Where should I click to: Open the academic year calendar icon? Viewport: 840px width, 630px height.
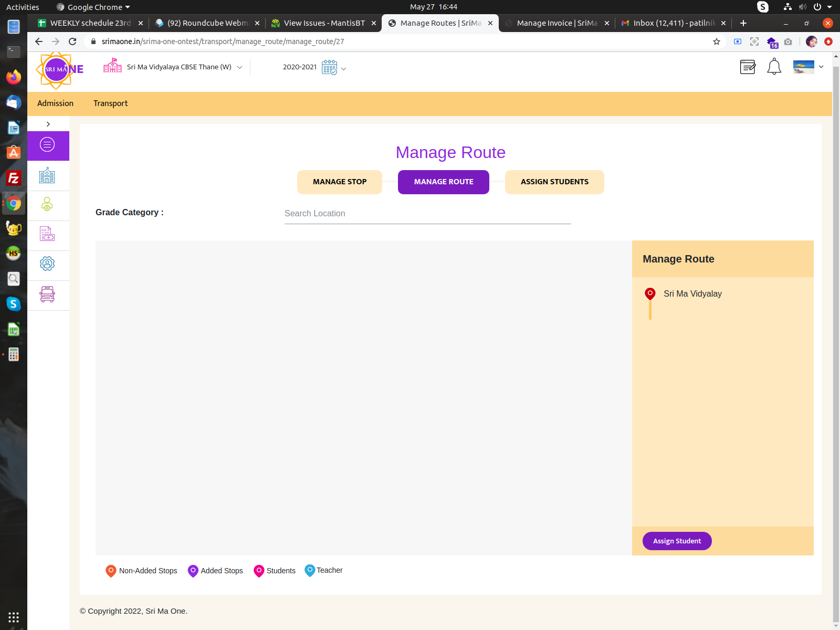click(329, 67)
